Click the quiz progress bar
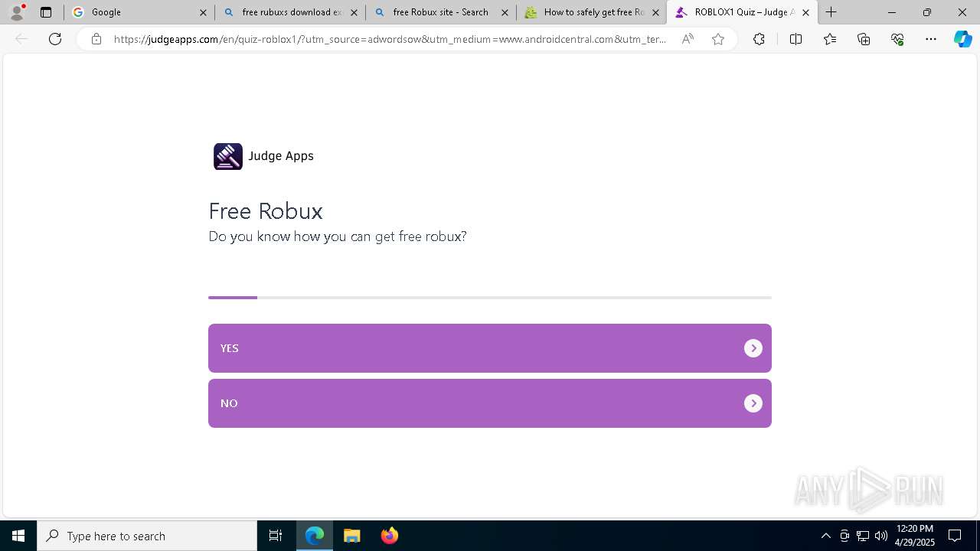This screenshot has height=551, width=980. [490, 297]
